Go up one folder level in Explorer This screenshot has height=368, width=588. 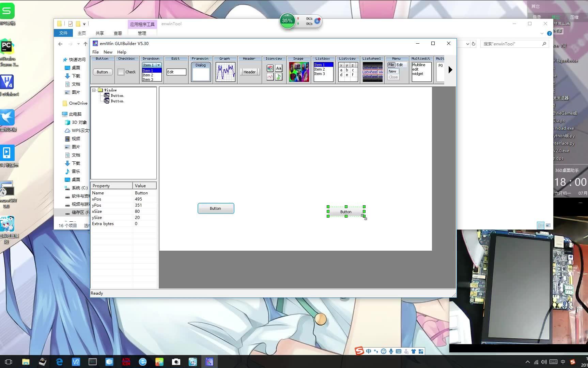click(86, 44)
